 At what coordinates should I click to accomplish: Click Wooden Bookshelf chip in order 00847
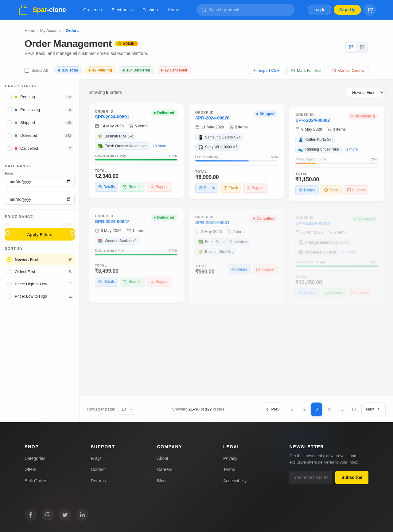[117, 241]
